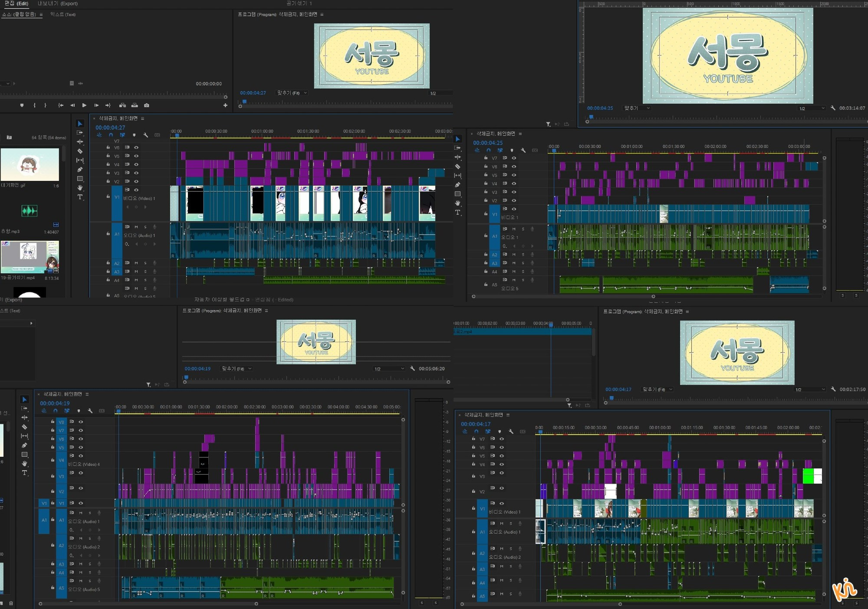
Task: Hide track V7 in the 00:00:04:25 timeline
Action: click(514, 158)
